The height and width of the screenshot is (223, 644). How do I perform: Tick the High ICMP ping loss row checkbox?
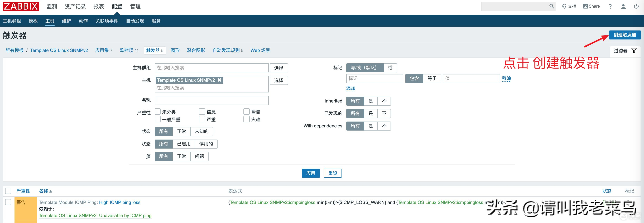(x=8, y=202)
